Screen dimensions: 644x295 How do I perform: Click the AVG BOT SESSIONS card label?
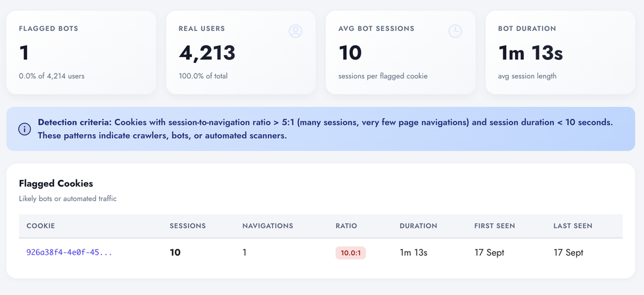click(x=376, y=29)
